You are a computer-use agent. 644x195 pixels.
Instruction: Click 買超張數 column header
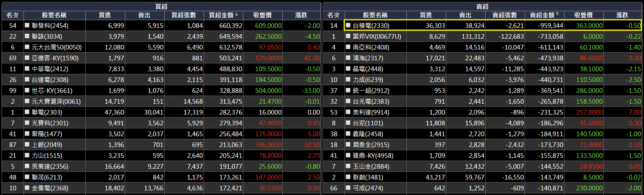click(x=184, y=15)
